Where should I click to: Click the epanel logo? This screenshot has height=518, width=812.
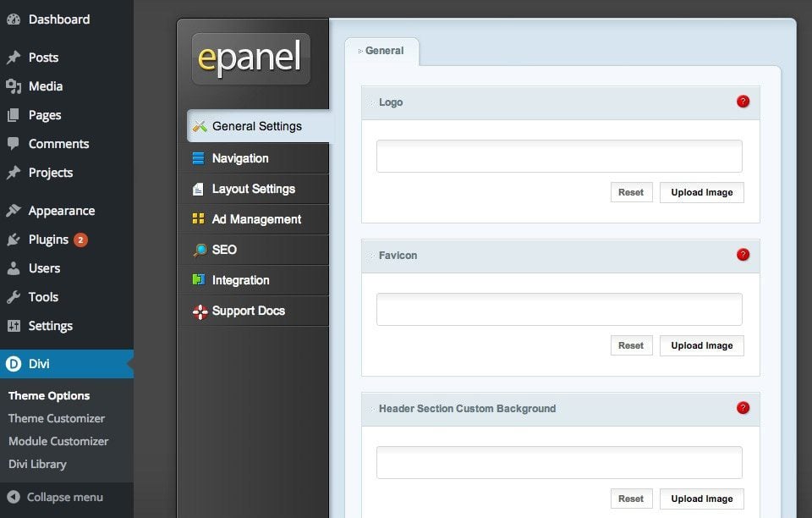point(251,58)
